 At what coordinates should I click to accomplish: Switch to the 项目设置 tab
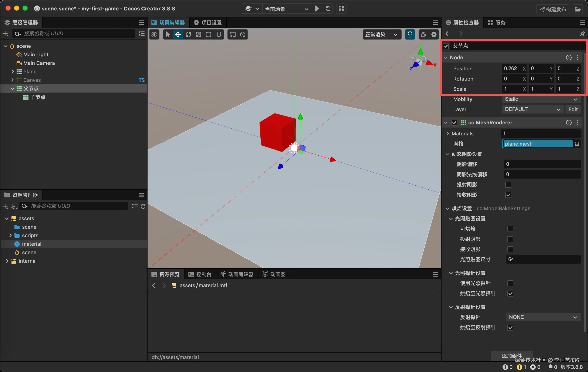(x=208, y=23)
